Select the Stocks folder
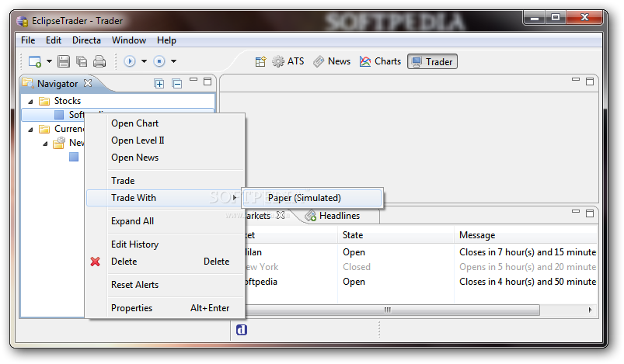 pyautogui.click(x=68, y=101)
